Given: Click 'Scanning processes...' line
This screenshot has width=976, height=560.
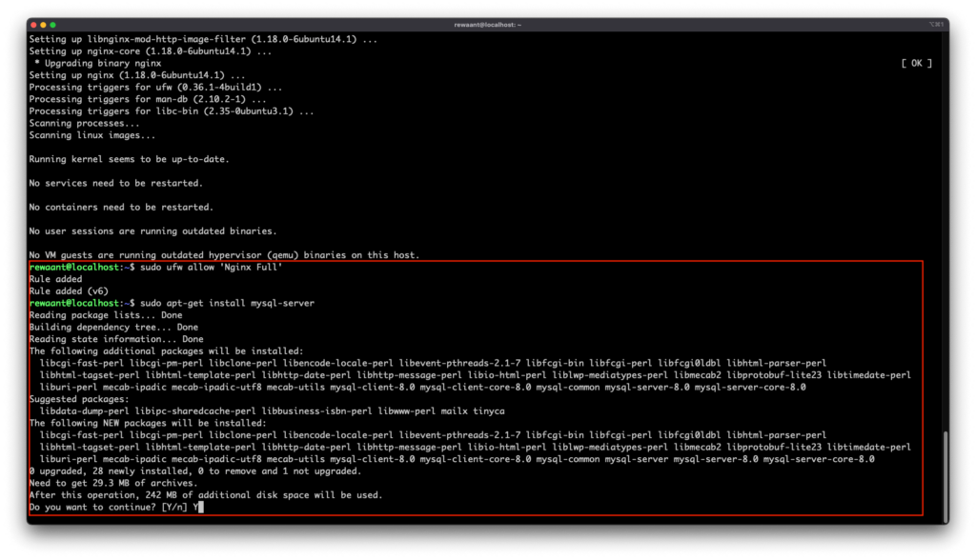Looking at the screenshot, I should pyautogui.click(x=84, y=123).
